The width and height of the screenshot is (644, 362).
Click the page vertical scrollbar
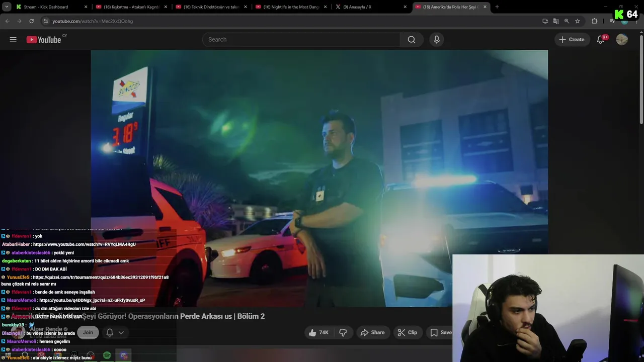click(x=641, y=80)
